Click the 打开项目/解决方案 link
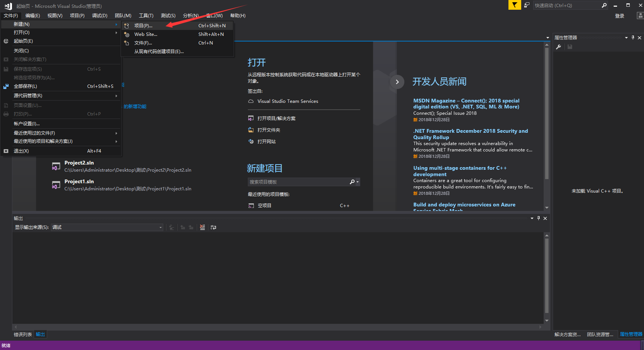This screenshot has width=644, height=350. 276,119
